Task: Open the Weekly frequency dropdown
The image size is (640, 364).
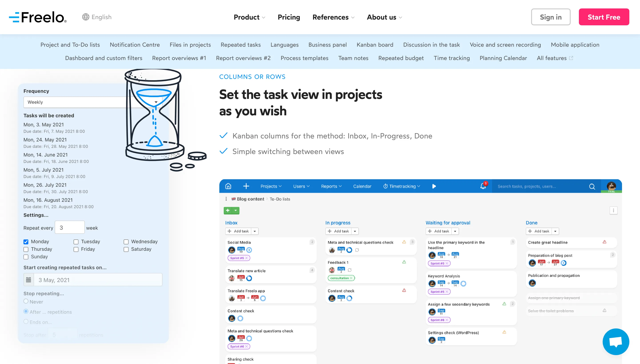Action: coord(93,102)
